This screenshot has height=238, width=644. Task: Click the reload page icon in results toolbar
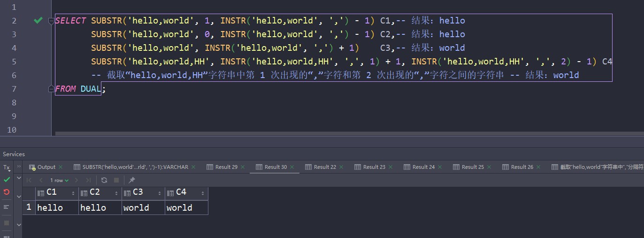(x=104, y=180)
